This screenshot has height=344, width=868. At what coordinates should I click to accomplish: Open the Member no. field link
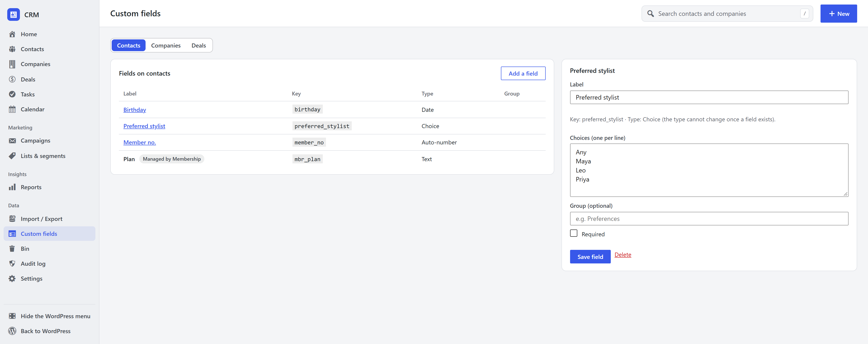[x=139, y=142]
